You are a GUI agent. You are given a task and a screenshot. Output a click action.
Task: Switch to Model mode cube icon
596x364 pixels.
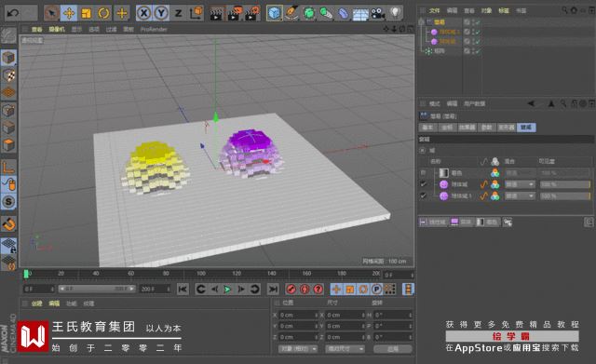pyautogui.click(x=8, y=58)
